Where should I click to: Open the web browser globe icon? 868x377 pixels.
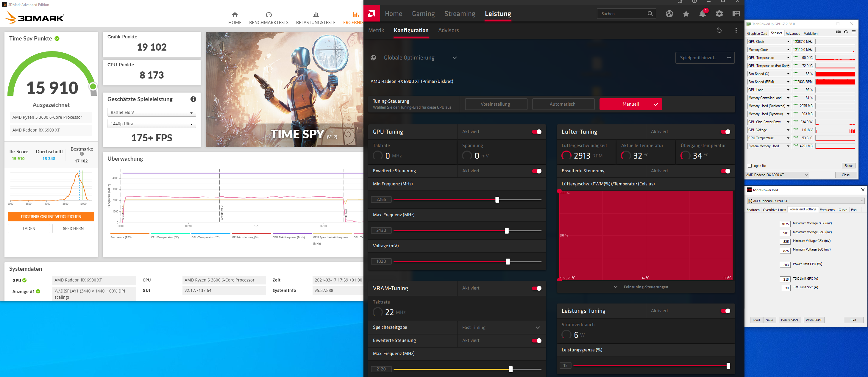(669, 14)
